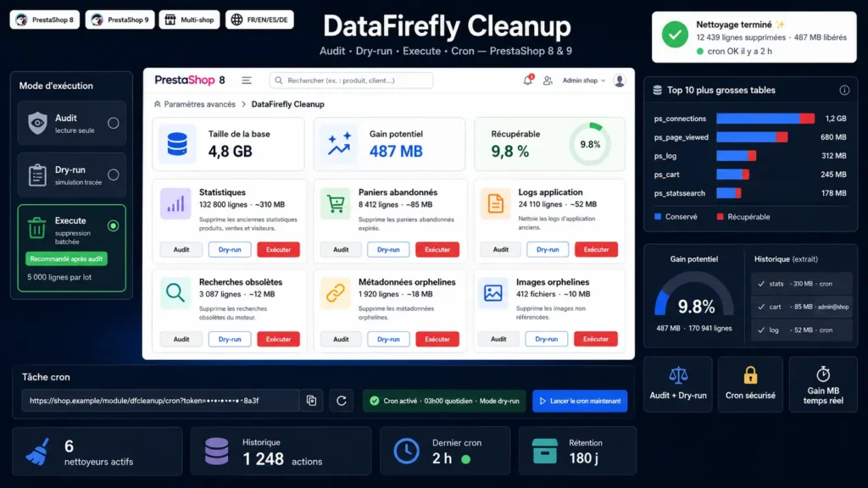The image size is (868, 488).
Task: Click the trend icon on Gain potentiel card
Action: coord(339,144)
